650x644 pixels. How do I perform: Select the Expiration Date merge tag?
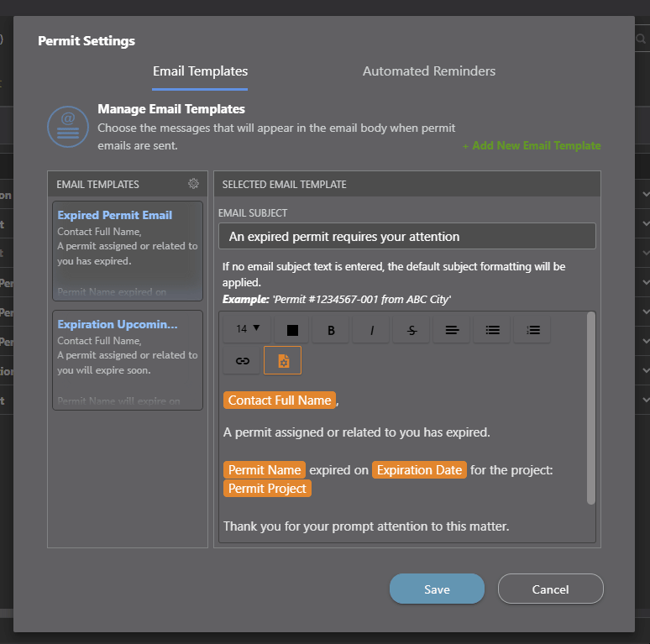pos(419,470)
